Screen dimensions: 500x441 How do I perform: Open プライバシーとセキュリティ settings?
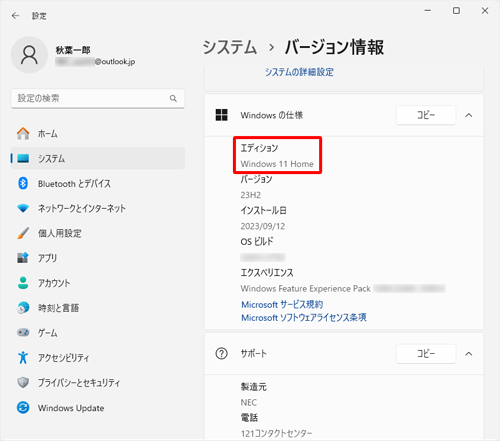tap(98, 382)
